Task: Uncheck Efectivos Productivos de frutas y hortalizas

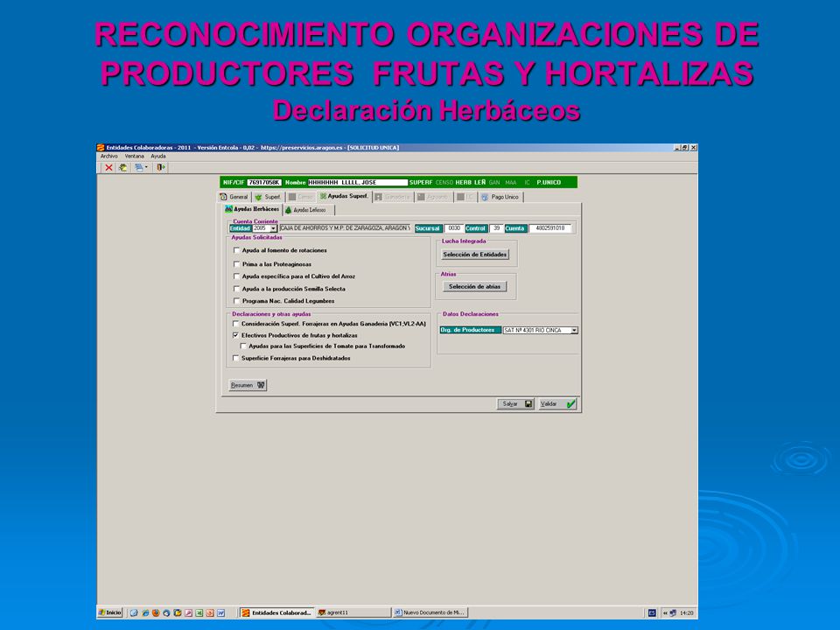Action: click(x=235, y=335)
